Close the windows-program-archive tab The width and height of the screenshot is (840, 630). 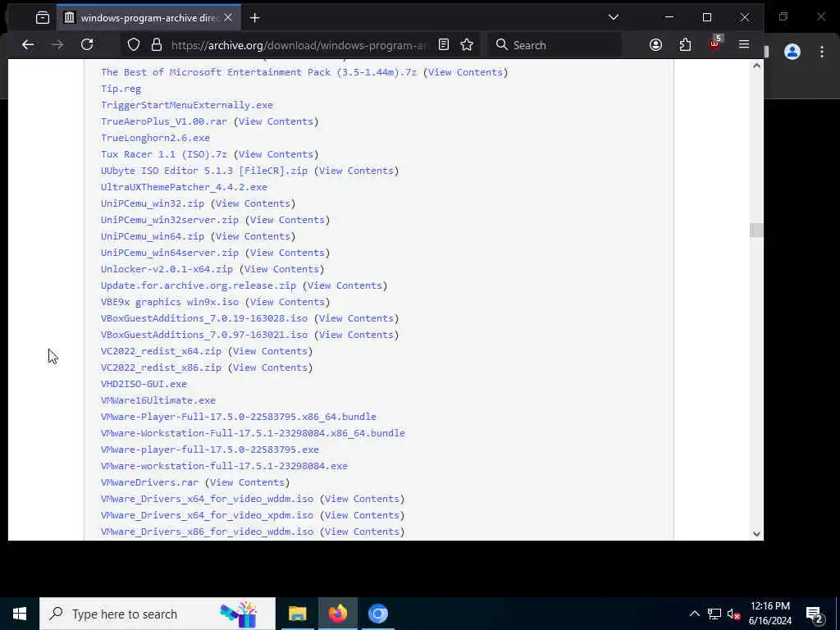click(x=228, y=18)
